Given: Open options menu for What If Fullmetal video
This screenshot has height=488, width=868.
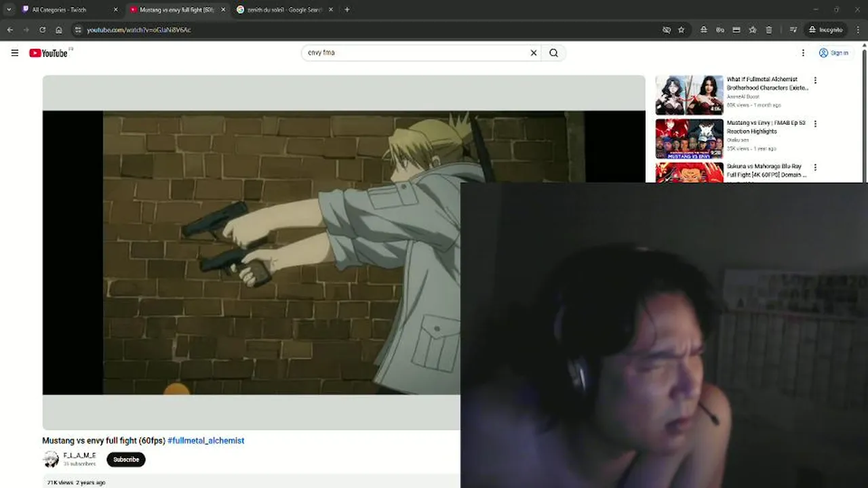Looking at the screenshot, I should pos(815,80).
